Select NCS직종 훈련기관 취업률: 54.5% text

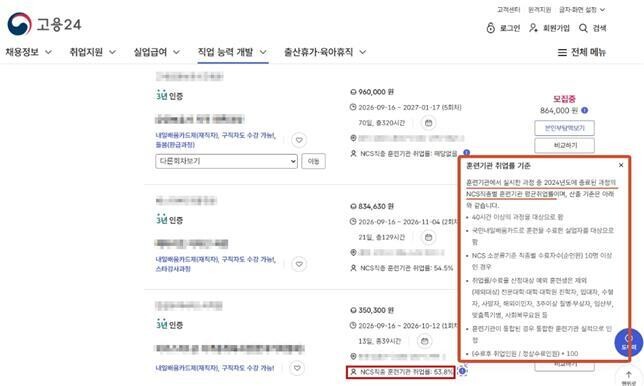pos(406,268)
